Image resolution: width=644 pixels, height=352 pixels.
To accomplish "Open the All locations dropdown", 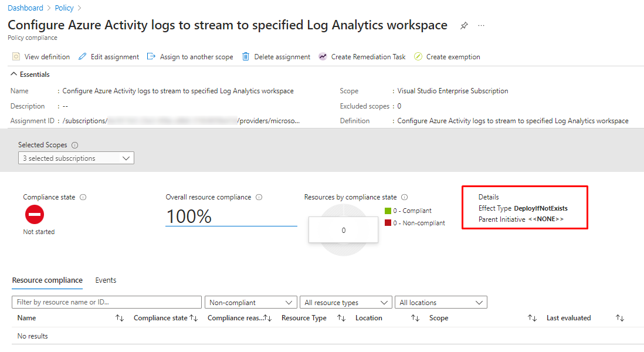I will click(x=440, y=303).
